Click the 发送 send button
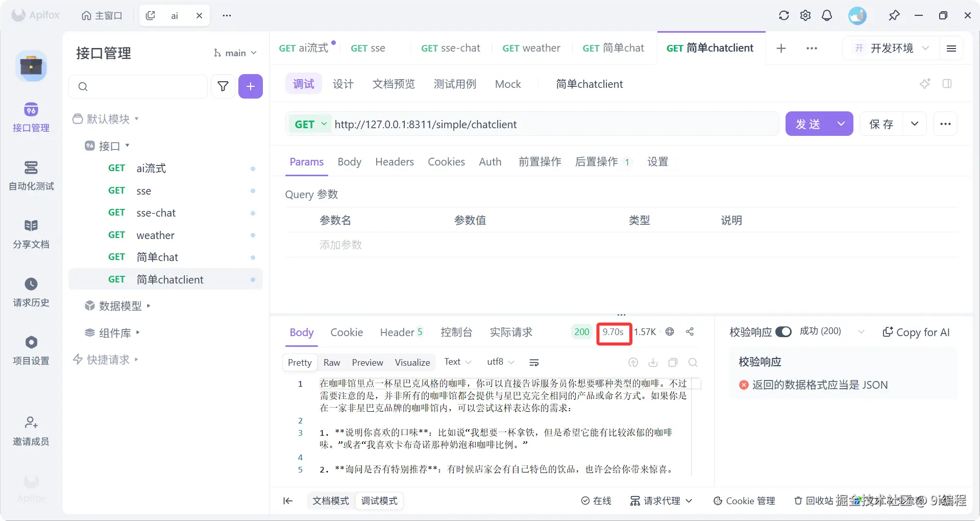This screenshot has width=980, height=521. [x=807, y=124]
